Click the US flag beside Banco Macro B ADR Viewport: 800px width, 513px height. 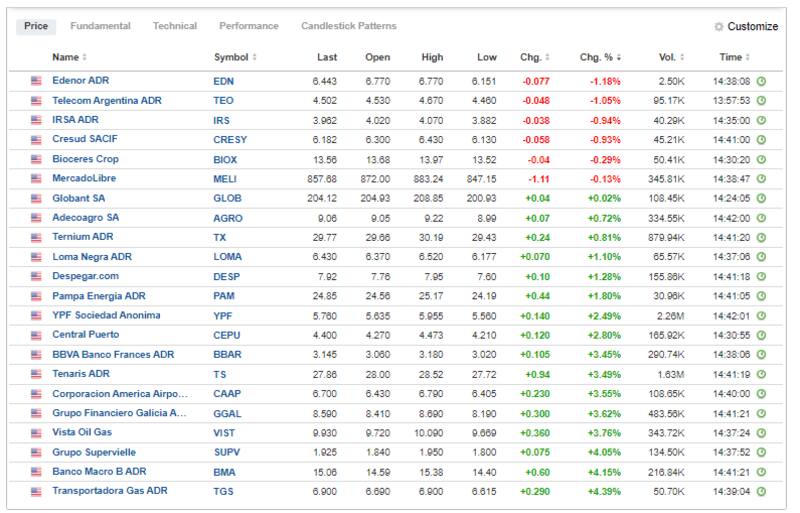pos(36,471)
